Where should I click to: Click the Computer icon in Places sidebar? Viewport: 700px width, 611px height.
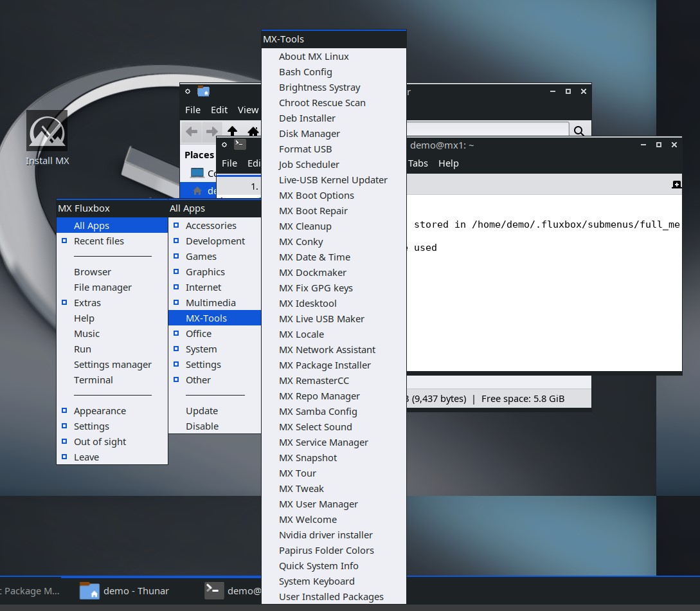pos(197,173)
